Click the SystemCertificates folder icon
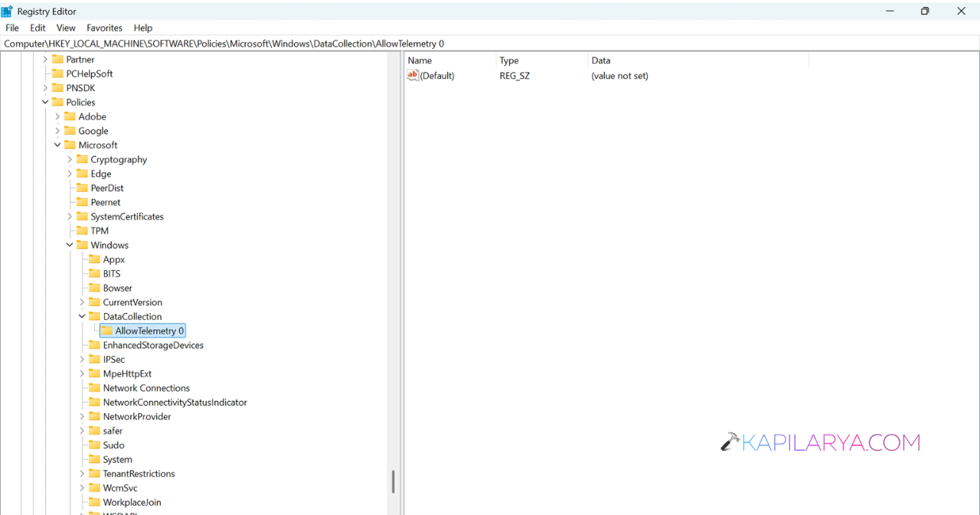 (82, 217)
